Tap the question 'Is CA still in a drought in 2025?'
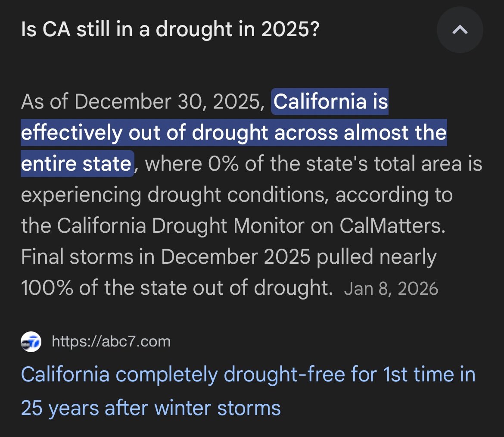This screenshot has height=437, width=504. (x=170, y=31)
